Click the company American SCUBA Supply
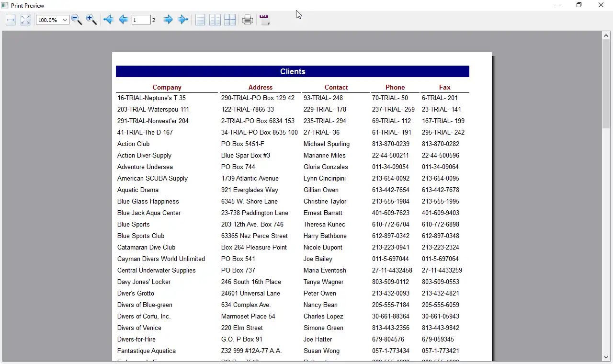This screenshot has height=364, width=613. point(152,178)
